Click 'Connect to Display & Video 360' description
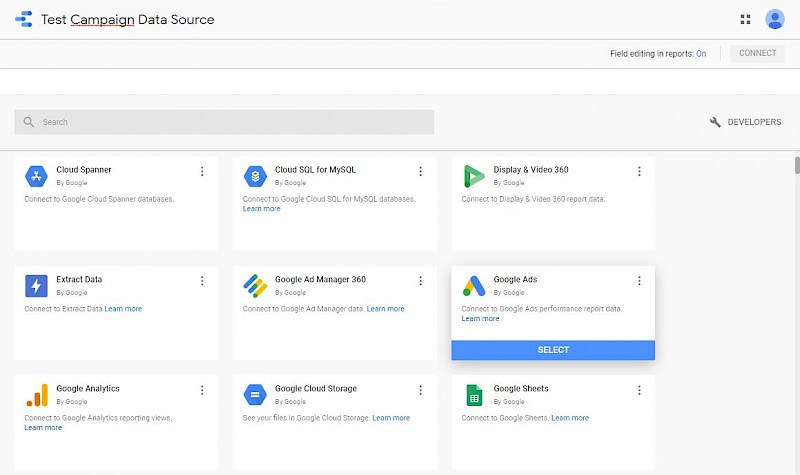Screen dimensions: 800x475 tap(533, 199)
